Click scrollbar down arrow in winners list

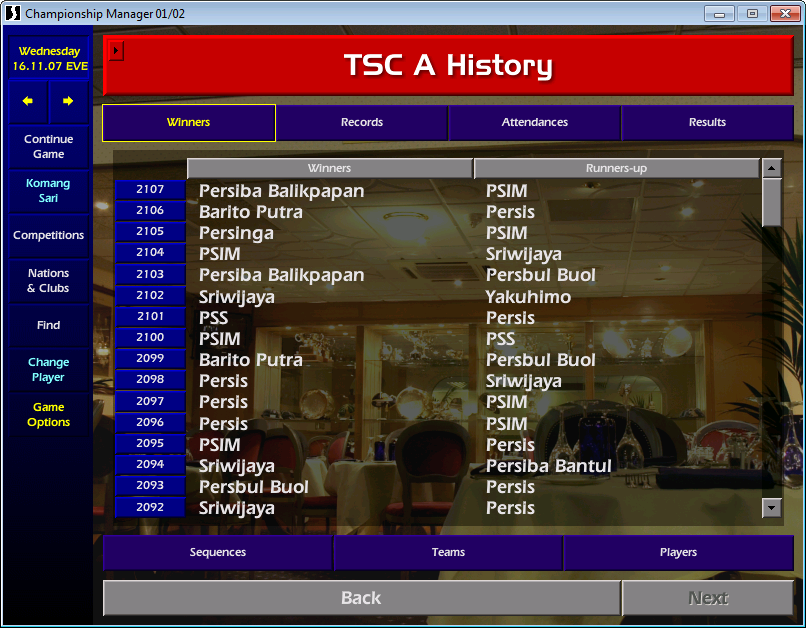[x=772, y=508]
